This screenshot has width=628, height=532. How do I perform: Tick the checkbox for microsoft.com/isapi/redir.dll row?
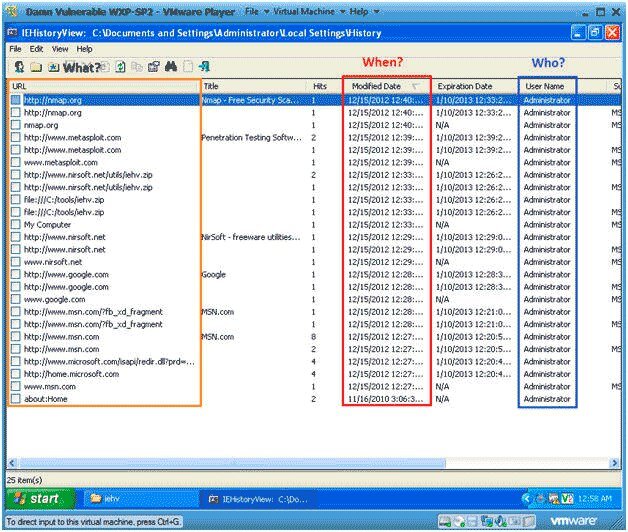pos(16,362)
